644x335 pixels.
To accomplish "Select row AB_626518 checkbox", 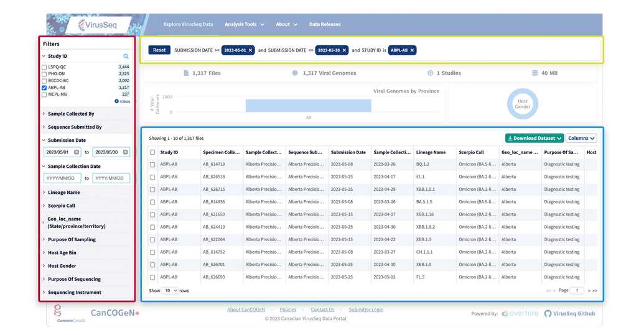I will [x=152, y=177].
